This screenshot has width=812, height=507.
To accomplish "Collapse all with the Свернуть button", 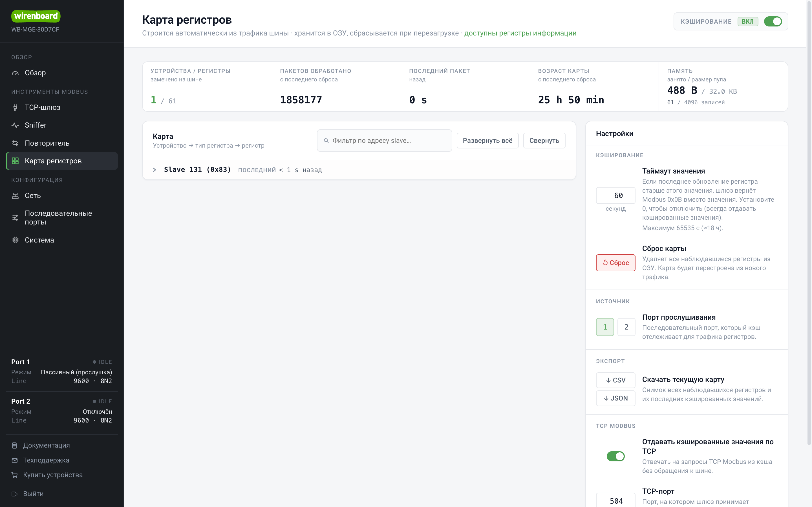I will point(544,141).
